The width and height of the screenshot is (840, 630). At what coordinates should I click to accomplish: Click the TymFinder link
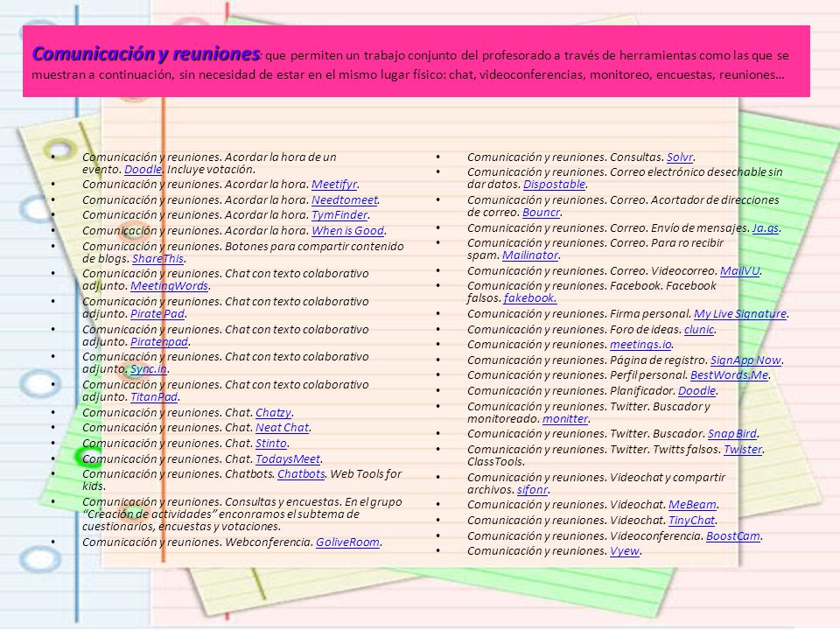tap(339, 215)
